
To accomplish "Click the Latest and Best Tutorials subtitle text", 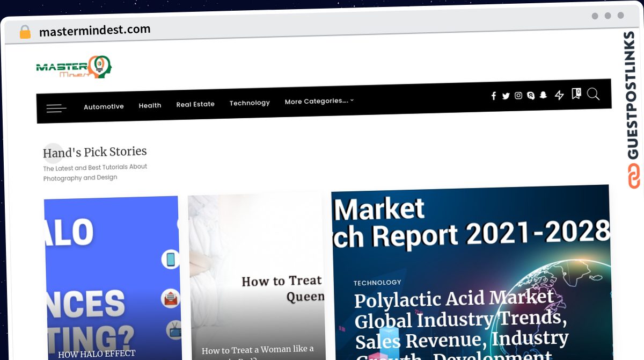I will pos(95,172).
